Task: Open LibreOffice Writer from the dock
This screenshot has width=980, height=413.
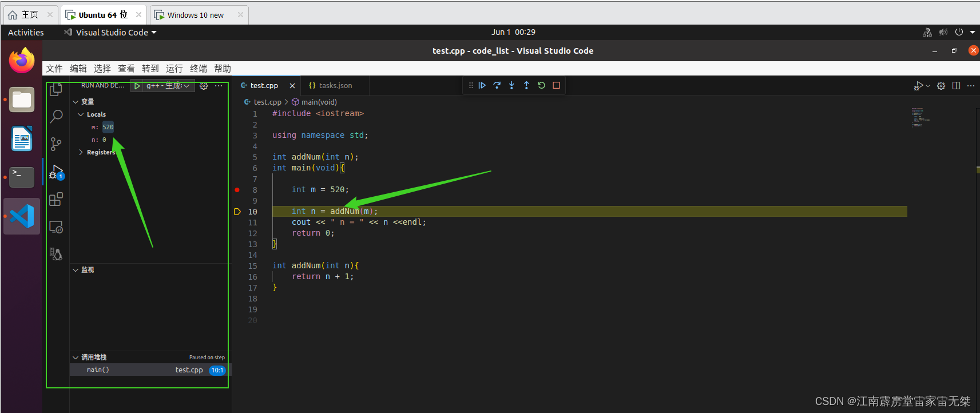Action: 22,138
